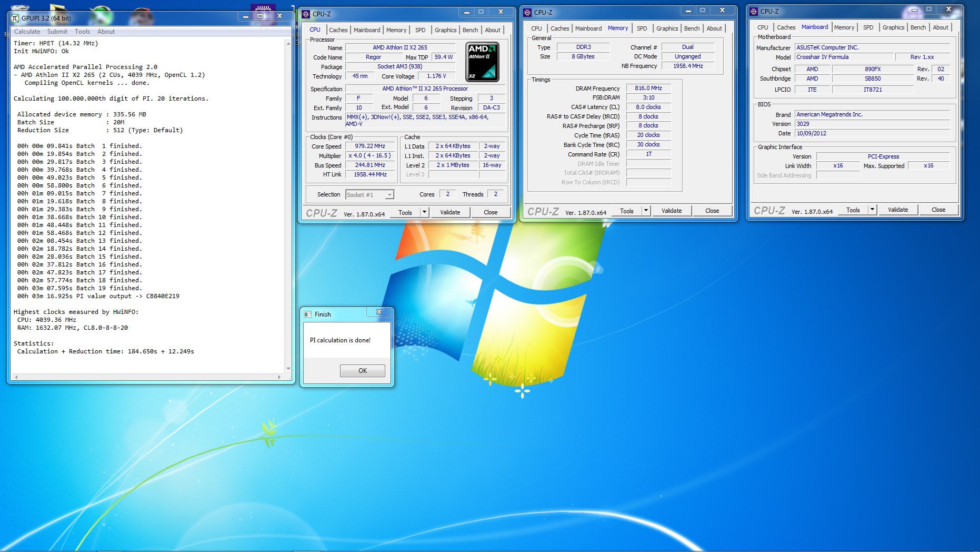The width and height of the screenshot is (980, 552).
Task: Click the Southbridge value SB850
Action: click(873, 79)
